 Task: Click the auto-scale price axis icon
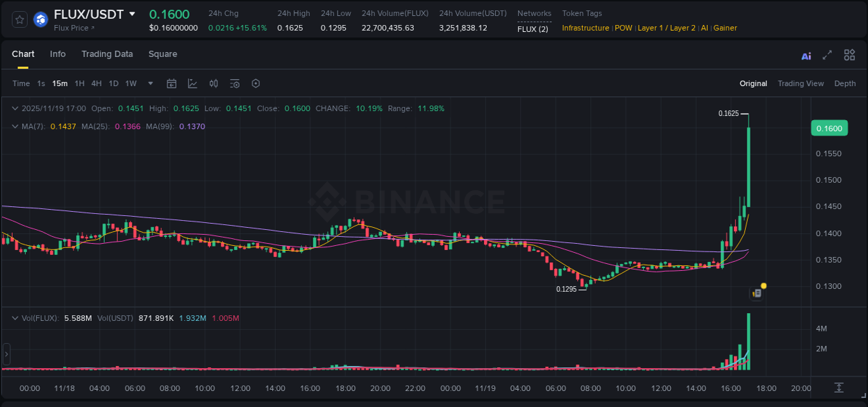pyautogui.click(x=838, y=388)
